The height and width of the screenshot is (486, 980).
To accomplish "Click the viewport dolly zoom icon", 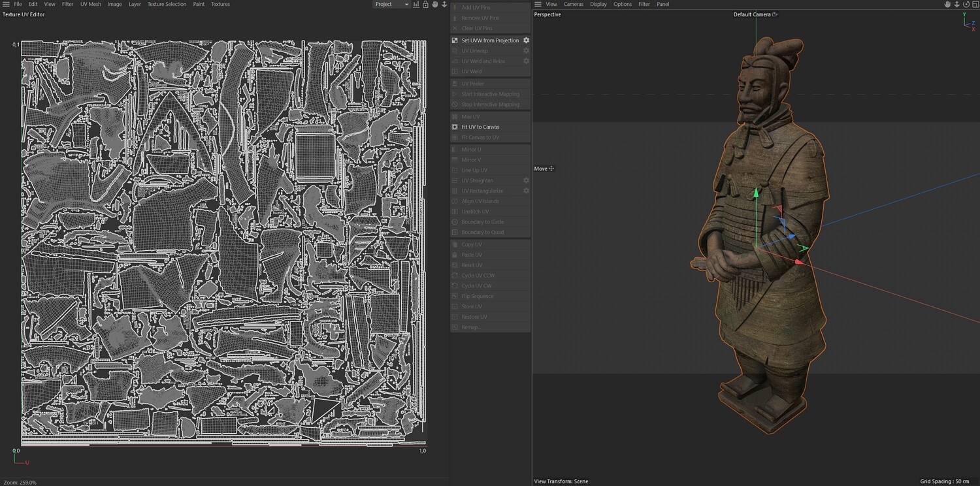I will (957, 5).
